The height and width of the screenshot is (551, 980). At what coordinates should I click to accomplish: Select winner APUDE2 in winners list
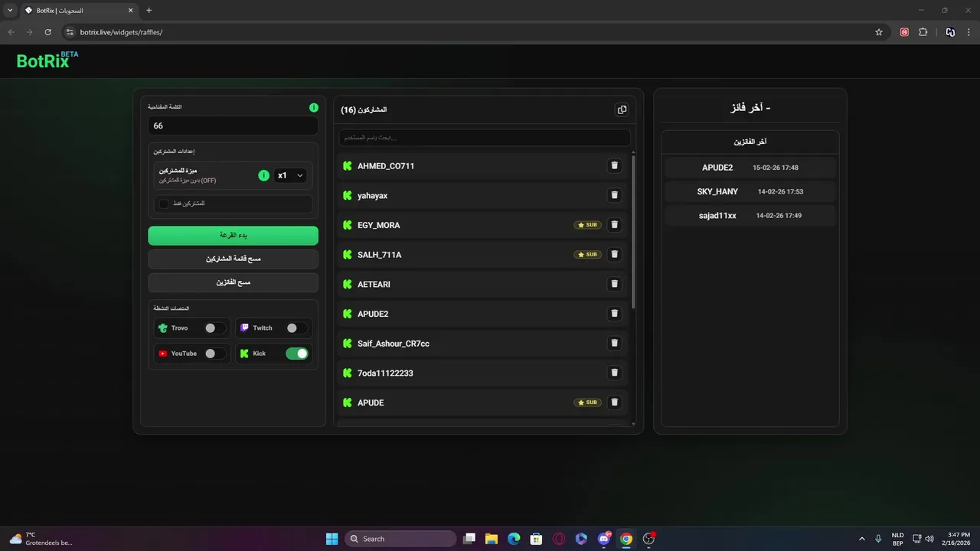[750, 168]
